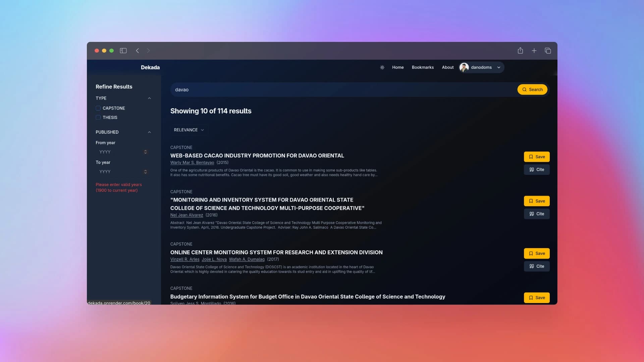Image resolution: width=644 pixels, height=362 pixels.
Task: Check the THESIS type filter
Action: coord(98,118)
